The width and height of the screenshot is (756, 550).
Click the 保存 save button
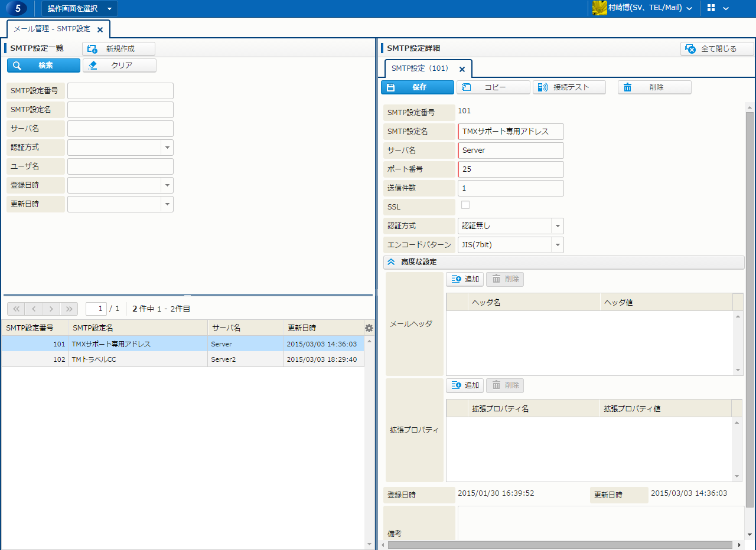point(418,87)
